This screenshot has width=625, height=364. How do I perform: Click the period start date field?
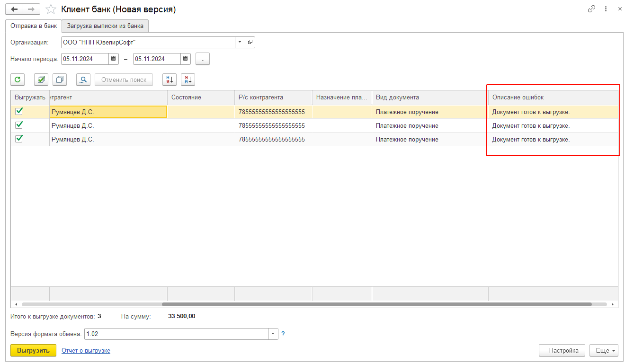[85, 59]
